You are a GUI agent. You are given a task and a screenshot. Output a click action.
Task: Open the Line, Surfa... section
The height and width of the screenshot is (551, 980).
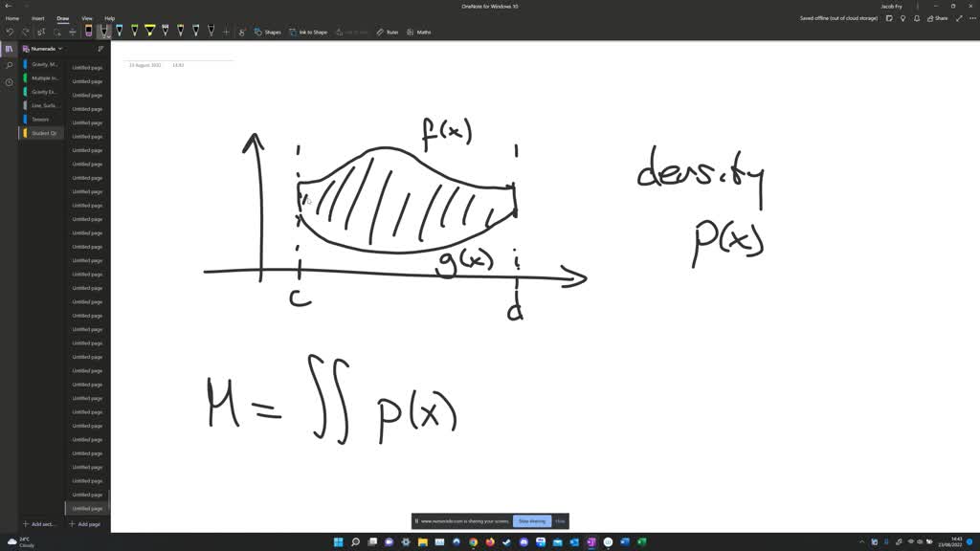pyautogui.click(x=42, y=105)
